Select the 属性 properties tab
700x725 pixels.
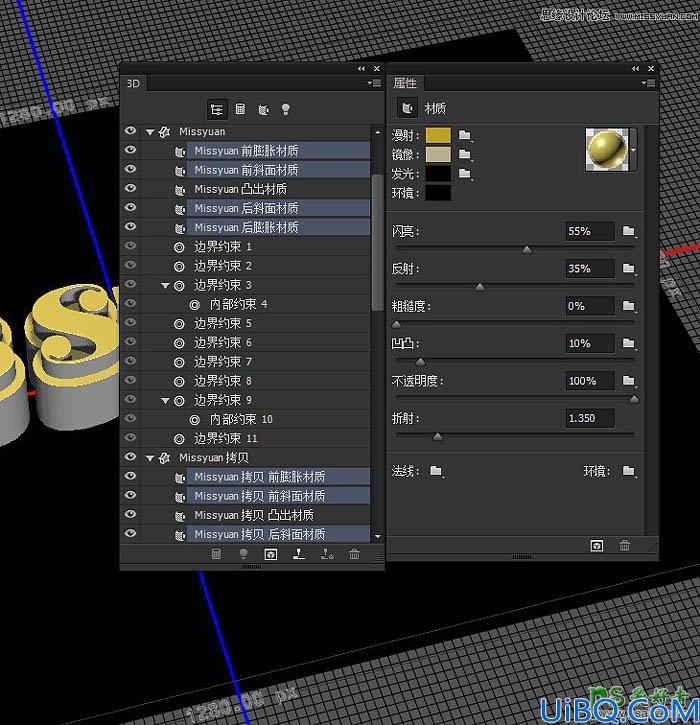pos(405,83)
